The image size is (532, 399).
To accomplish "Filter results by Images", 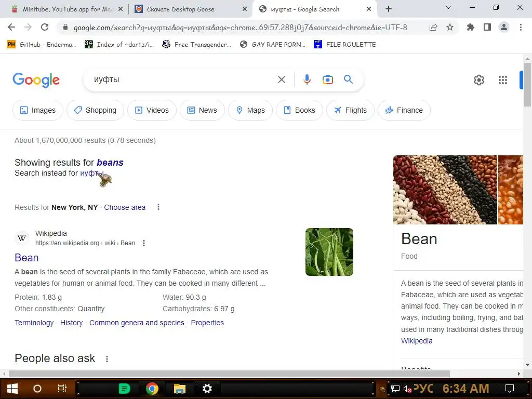I will click(x=37, y=110).
